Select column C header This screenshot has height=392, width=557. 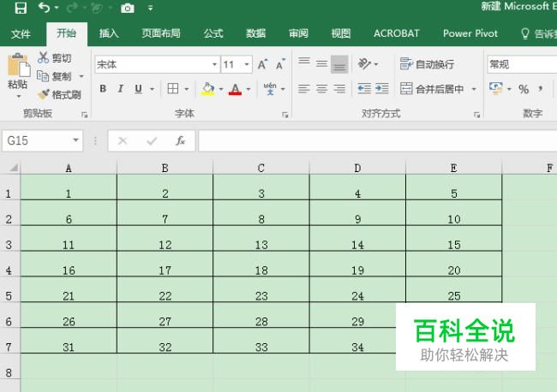(261, 168)
